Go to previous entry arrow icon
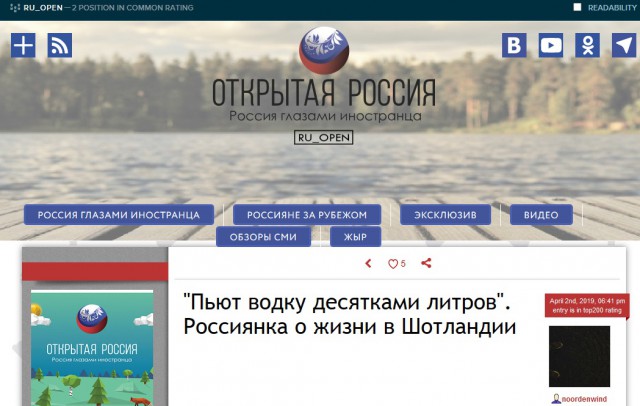640x406 pixels. click(x=369, y=264)
